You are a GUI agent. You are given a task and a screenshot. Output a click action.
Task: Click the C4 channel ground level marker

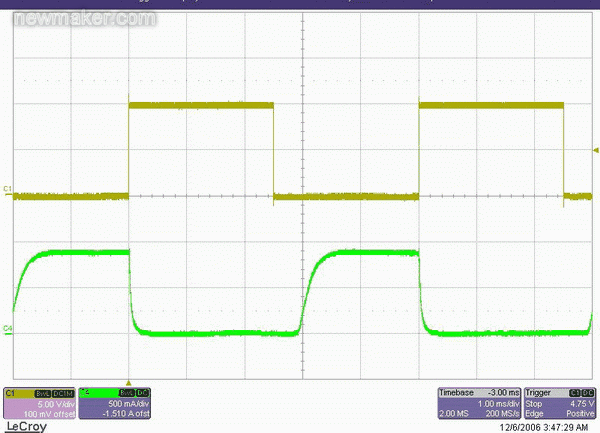click(7, 327)
